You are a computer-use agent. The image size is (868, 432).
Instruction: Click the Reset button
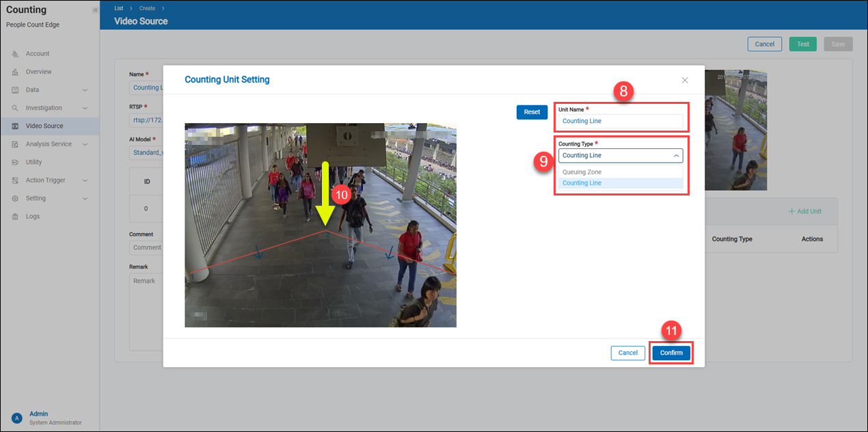(x=532, y=112)
